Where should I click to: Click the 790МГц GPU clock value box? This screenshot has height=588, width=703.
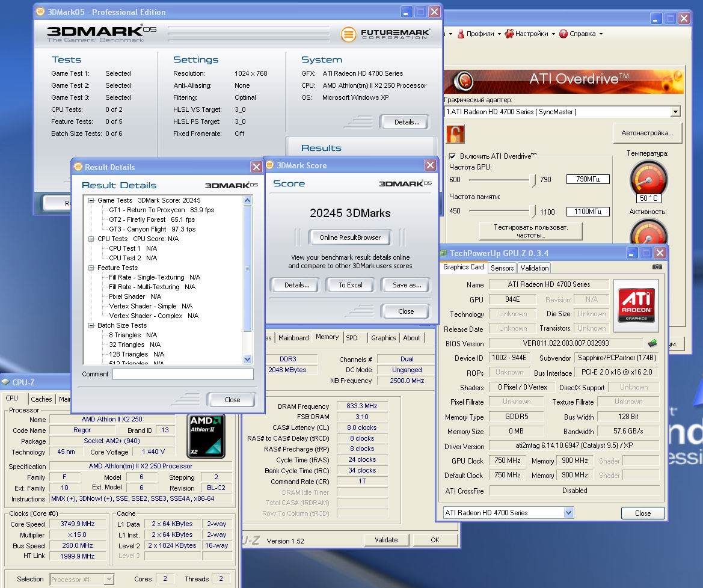588,179
